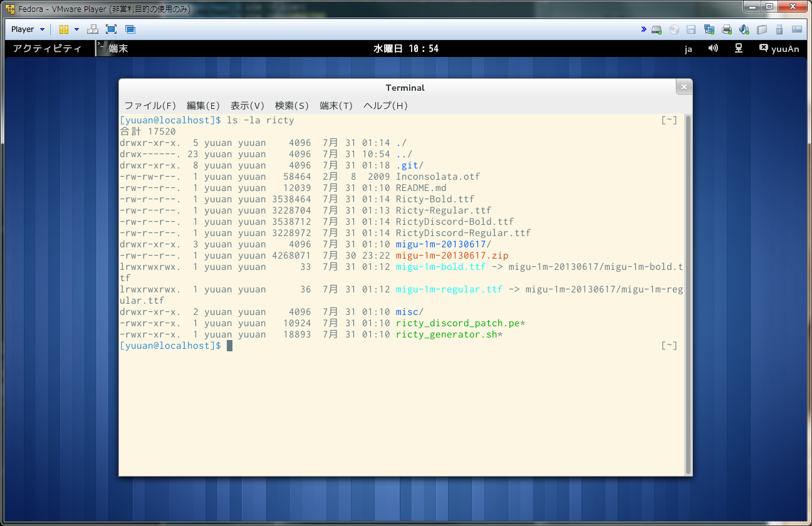This screenshot has width=812, height=526.
Task: Click the "Ricty-Bold.ttf" file name
Action: pos(435,199)
